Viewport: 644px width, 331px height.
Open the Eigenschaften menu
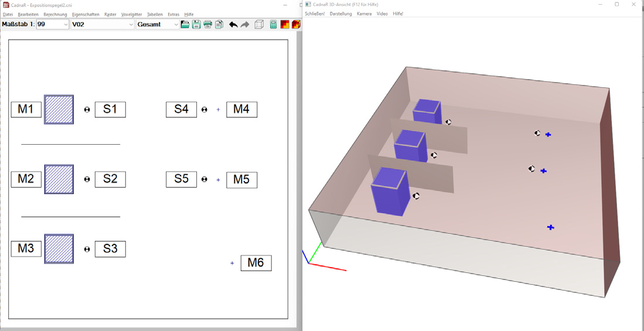(86, 15)
